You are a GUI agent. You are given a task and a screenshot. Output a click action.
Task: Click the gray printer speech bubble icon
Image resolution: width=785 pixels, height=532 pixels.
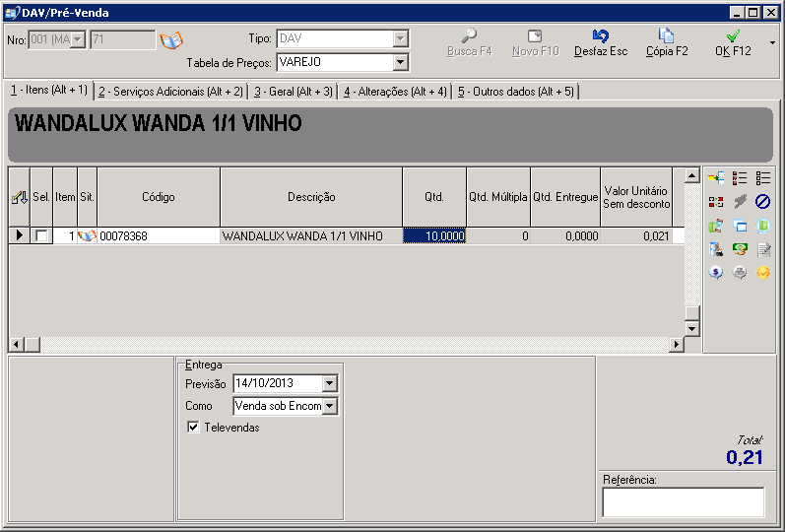coord(740,273)
